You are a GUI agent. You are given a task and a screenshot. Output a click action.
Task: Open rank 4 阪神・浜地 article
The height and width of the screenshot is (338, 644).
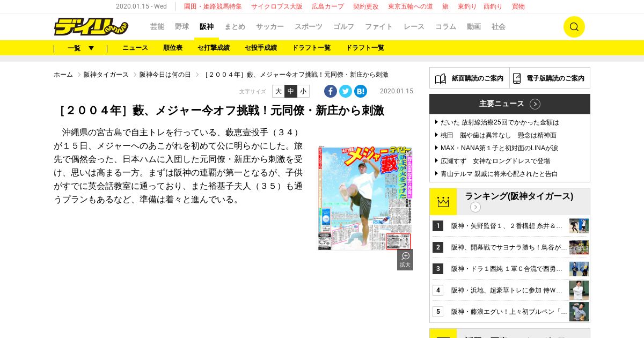pyautogui.click(x=507, y=290)
